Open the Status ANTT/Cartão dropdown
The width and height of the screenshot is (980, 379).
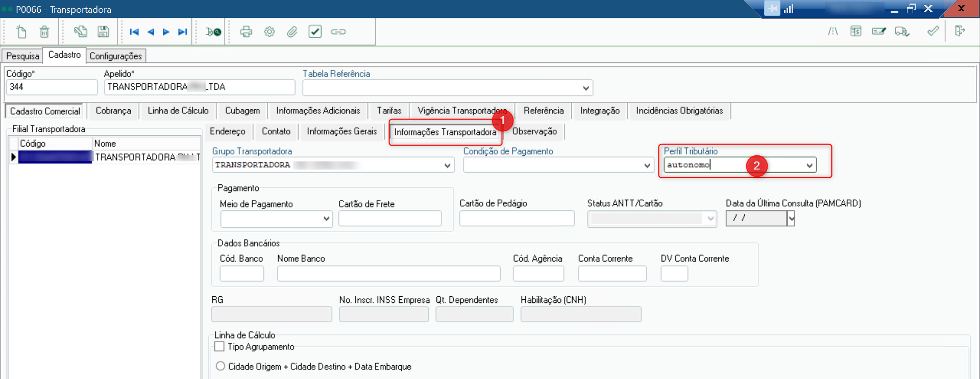[710, 219]
